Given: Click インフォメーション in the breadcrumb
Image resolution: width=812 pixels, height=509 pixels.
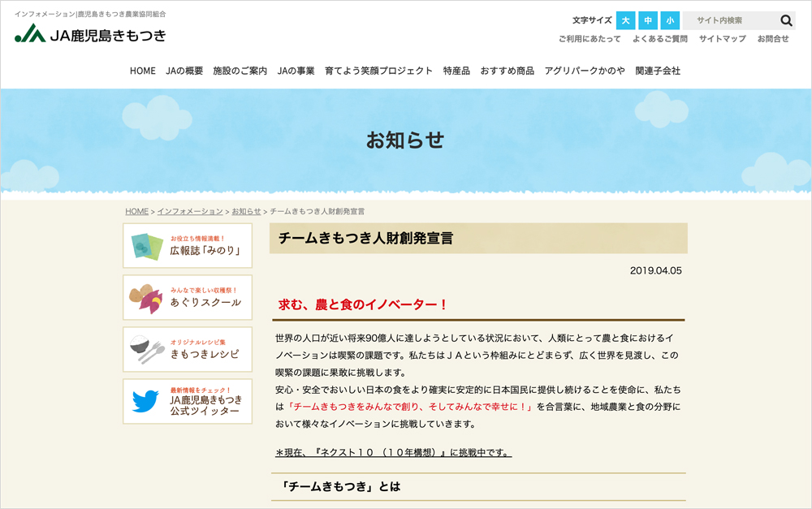Looking at the screenshot, I should pyautogui.click(x=190, y=211).
